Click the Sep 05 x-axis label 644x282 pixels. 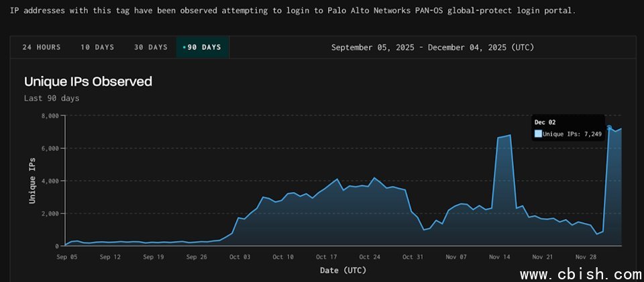pos(66,256)
